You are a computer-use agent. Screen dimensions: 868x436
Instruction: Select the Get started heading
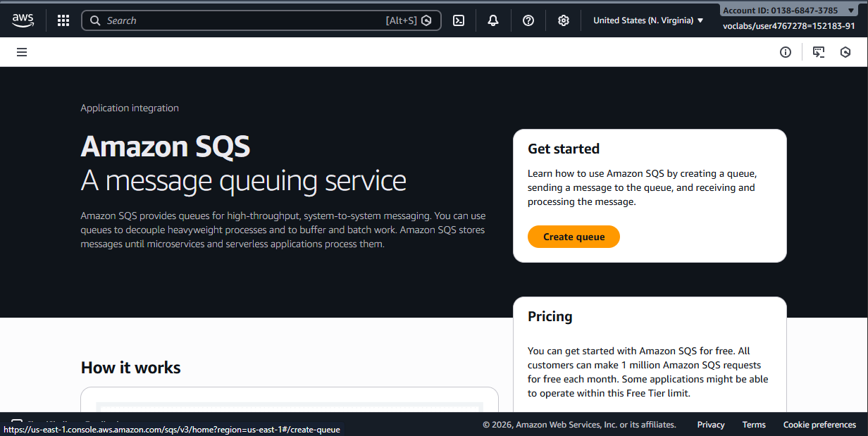564,149
